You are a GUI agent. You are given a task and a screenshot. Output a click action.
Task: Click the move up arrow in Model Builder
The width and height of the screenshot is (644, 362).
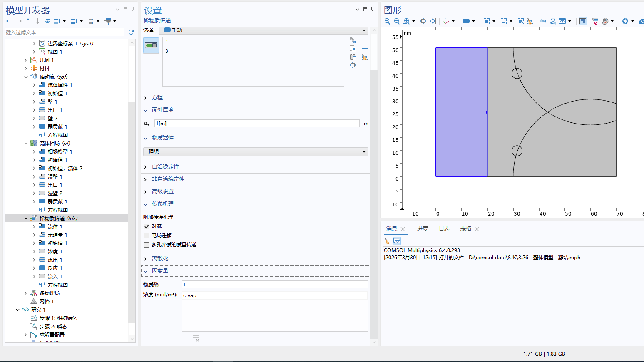pos(28,21)
